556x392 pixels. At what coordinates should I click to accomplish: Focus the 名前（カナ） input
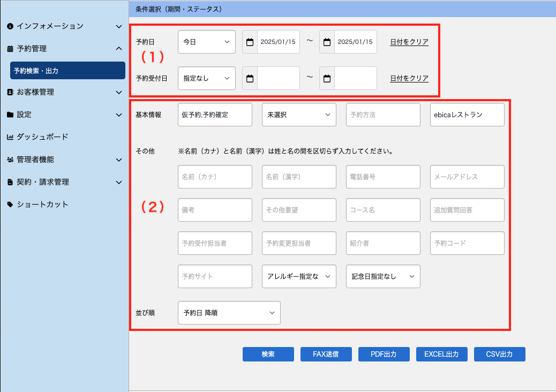tap(215, 177)
